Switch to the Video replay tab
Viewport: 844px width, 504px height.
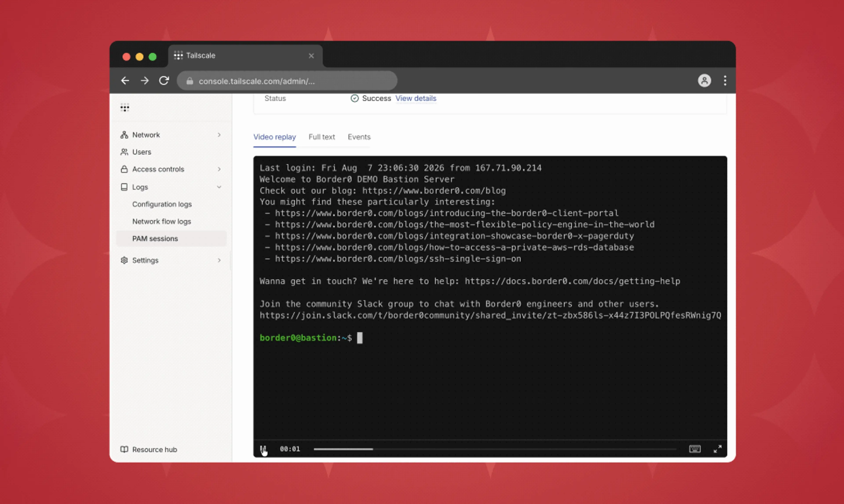pyautogui.click(x=275, y=137)
